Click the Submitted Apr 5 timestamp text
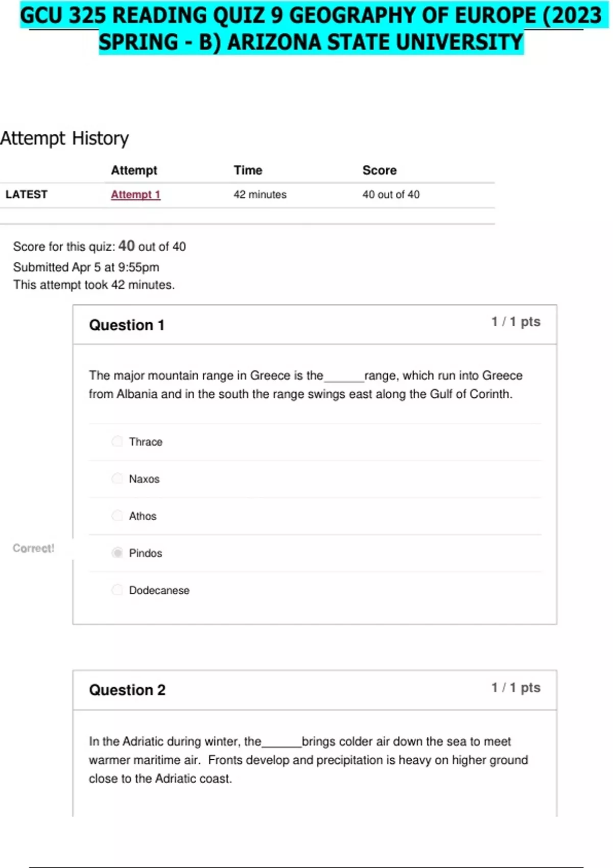 (x=86, y=267)
